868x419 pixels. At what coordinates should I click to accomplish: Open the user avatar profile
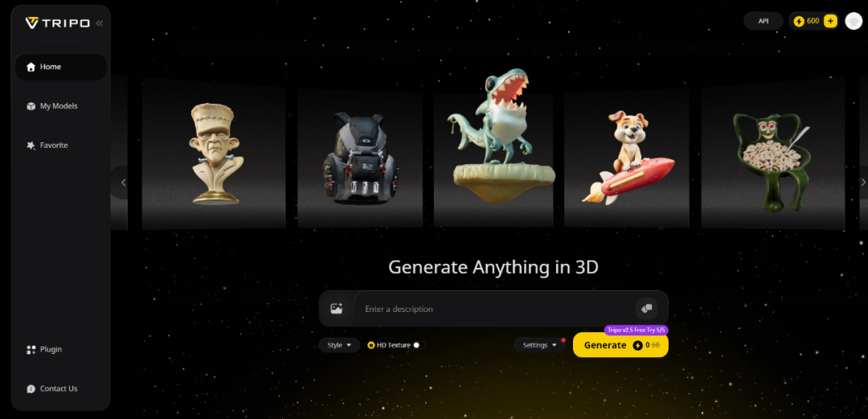853,21
